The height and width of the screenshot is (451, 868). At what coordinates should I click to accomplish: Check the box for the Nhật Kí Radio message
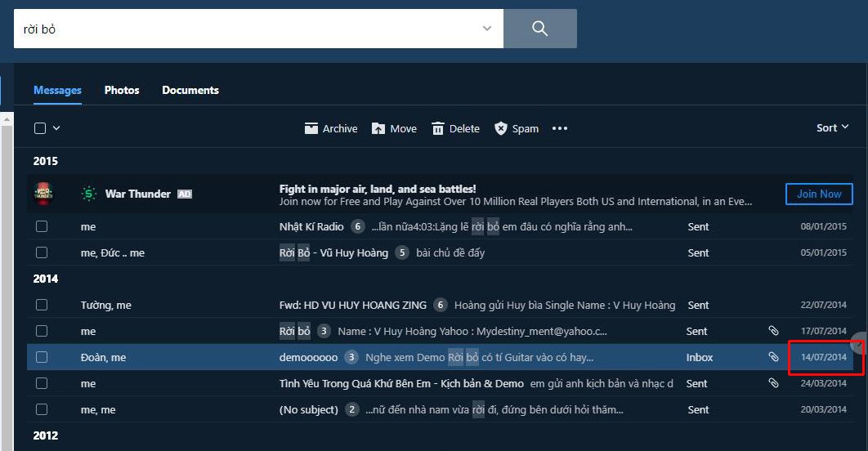pyautogui.click(x=42, y=226)
